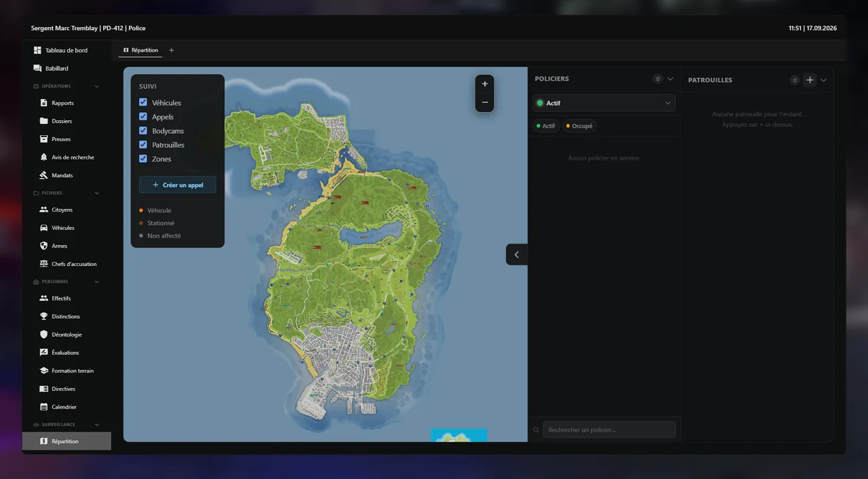Click the Véhicules car icon in sidebar

[44, 228]
